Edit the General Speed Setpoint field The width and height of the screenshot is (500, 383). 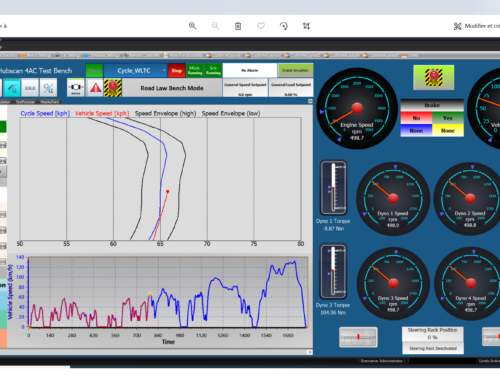[x=245, y=88]
